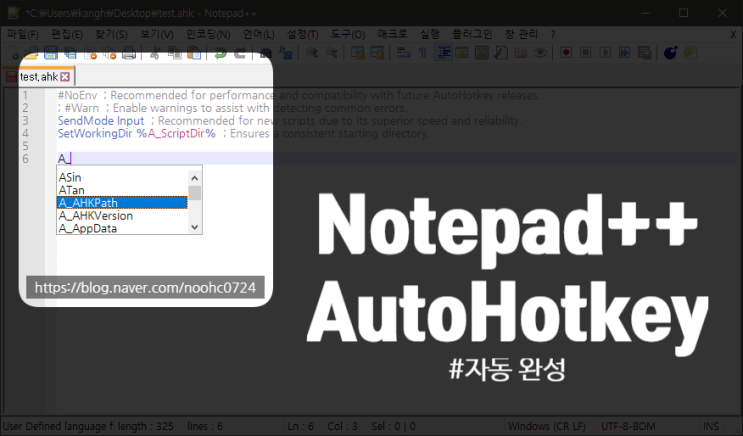Click the Save recorded macro icon

point(644,53)
